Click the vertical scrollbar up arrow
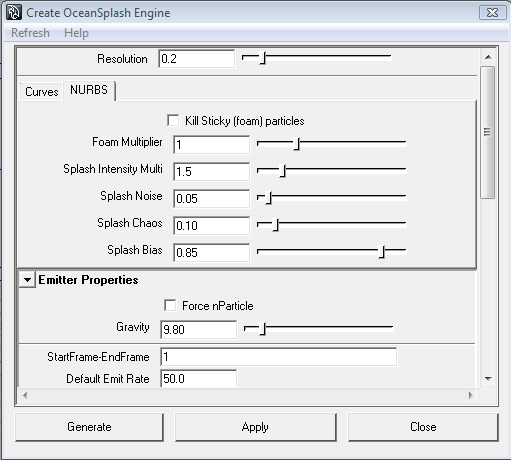This screenshot has height=460, width=511. 488,57
